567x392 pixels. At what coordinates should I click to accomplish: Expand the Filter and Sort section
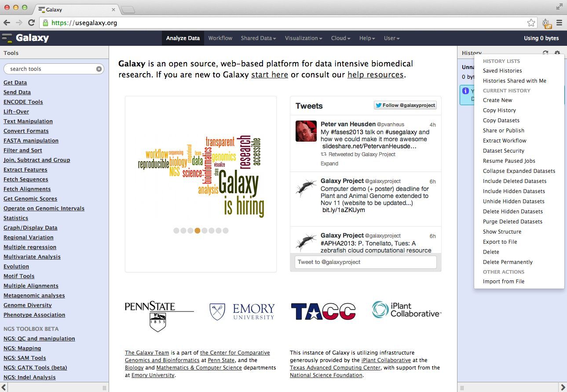tap(23, 150)
